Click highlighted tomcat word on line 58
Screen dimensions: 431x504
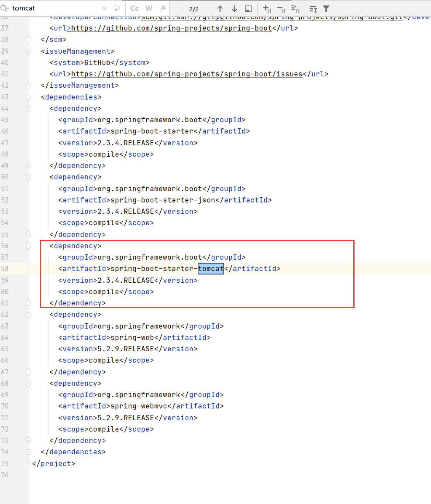pos(210,269)
